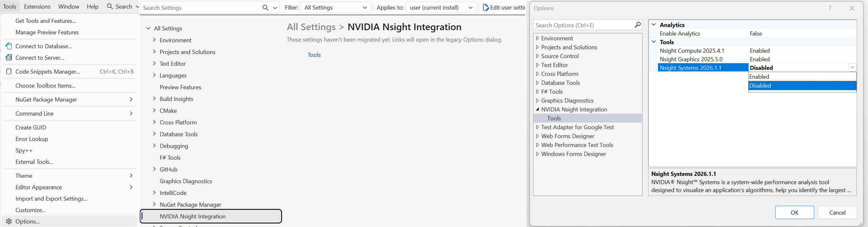This screenshot has width=868, height=227.
Task: Select Preview Features in settings tree
Action: coord(180,87)
